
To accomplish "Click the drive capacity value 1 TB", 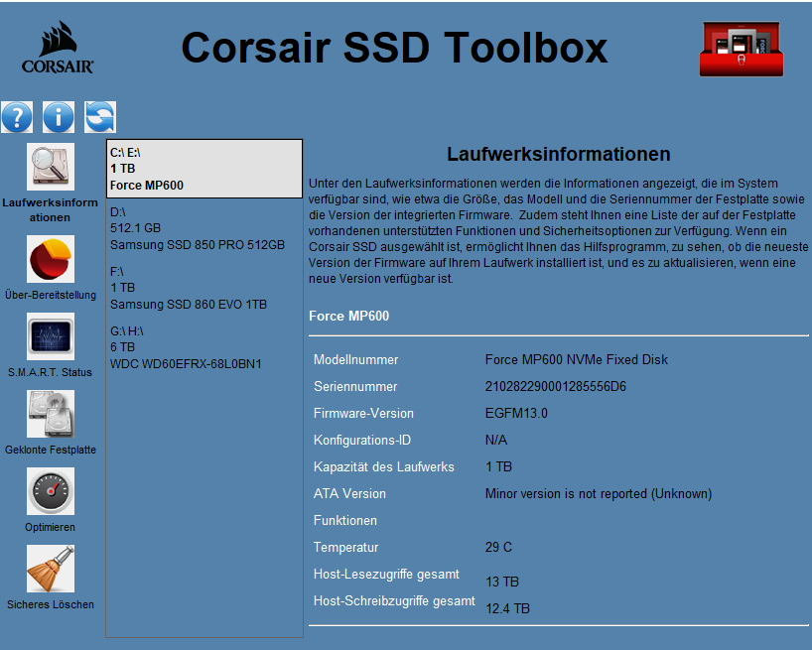I will click(x=498, y=466).
